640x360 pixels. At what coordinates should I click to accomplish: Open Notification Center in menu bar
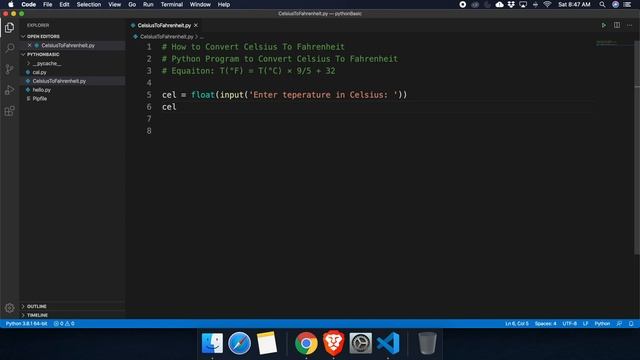pos(627,4)
